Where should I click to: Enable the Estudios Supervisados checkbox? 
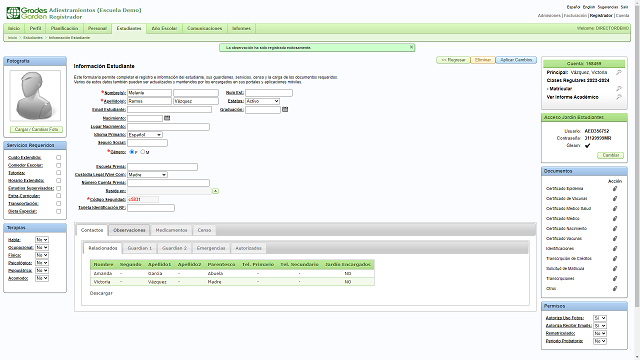tap(58, 188)
